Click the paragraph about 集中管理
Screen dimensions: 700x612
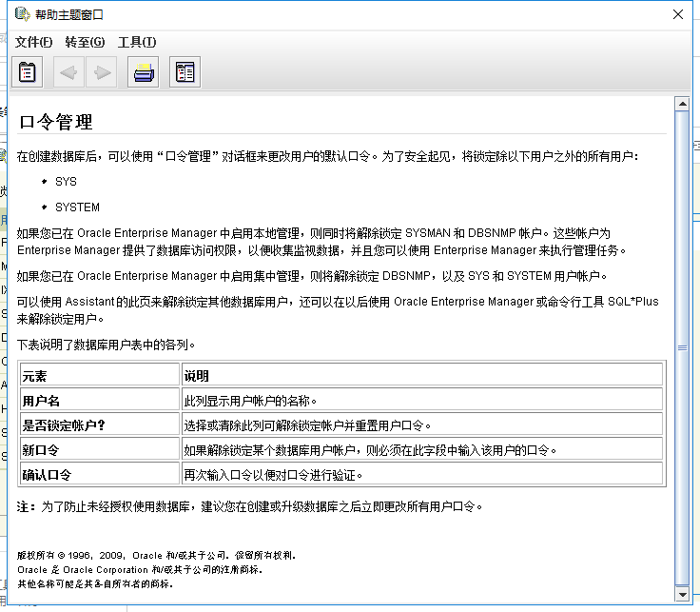[x=312, y=276]
